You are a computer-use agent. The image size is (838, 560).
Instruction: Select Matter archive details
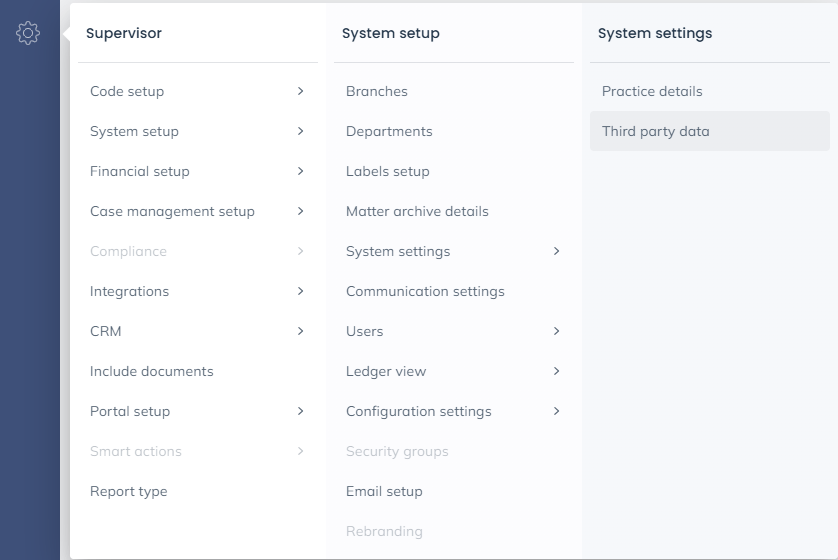point(417,211)
